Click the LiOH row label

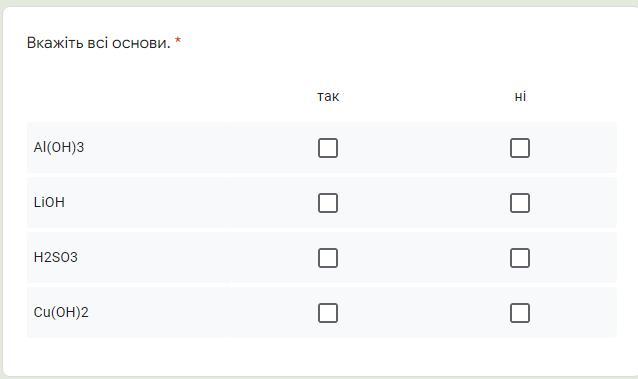pos(49,202)
